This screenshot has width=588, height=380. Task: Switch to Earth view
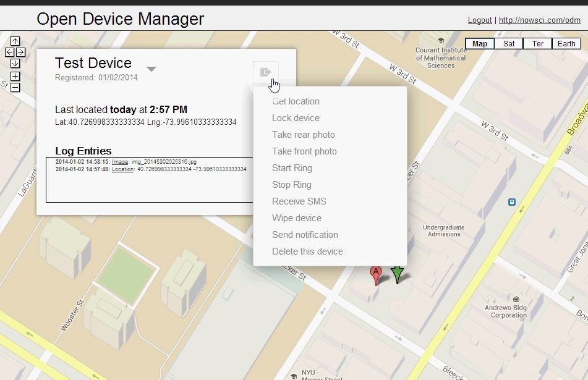click(566, 44)
